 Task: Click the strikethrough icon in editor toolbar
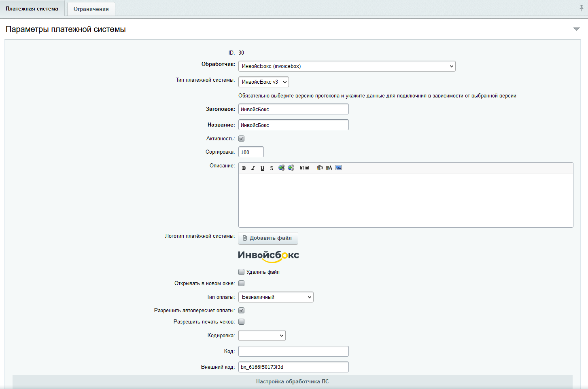pos(272,168)
